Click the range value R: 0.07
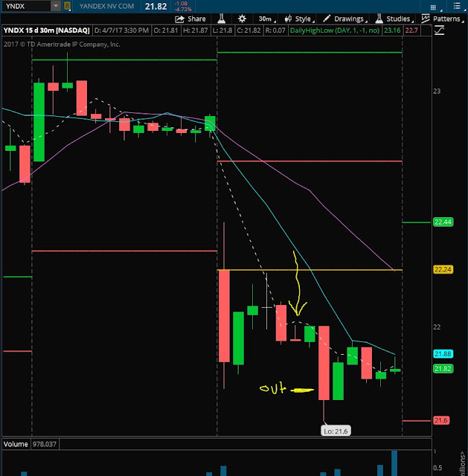Viewport: 468px width, 476px height. [275, 30]
